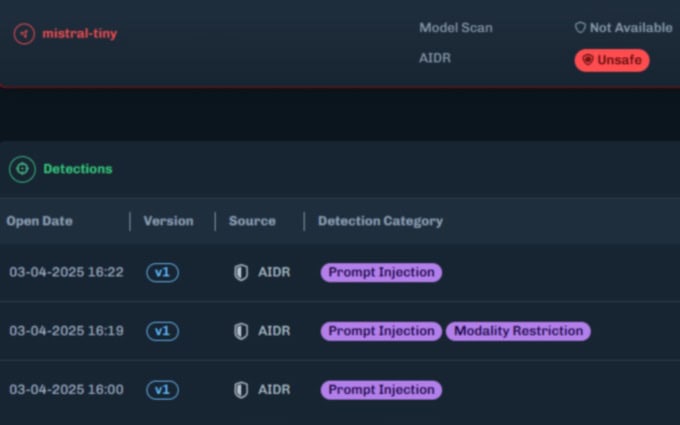The height and width of the screenshot is (425, 680).
Task: Select Prompt Injection tag in 16:19 row
Action: tap(381, 331)
